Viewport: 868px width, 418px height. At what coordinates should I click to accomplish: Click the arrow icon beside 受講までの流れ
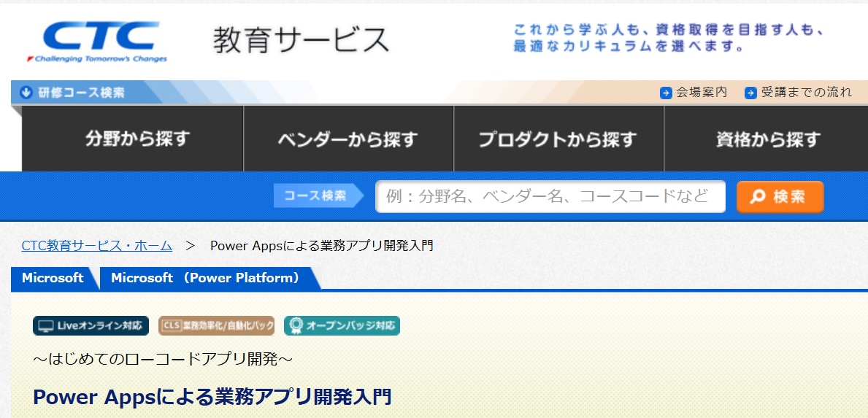point(750,93)
